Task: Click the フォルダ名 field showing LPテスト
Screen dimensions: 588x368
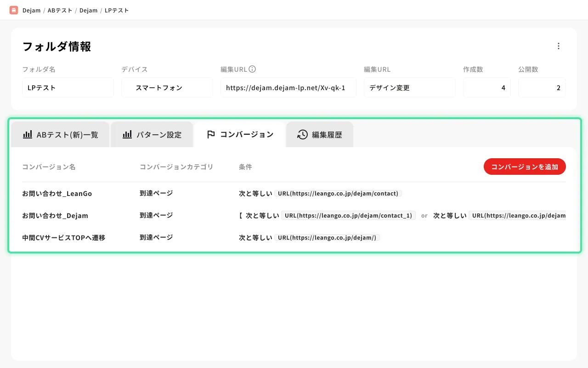Action: (x=68, y=87)
